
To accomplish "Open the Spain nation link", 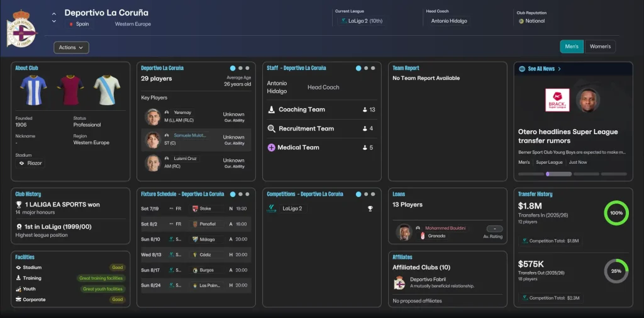I will (x=78, y=24).
